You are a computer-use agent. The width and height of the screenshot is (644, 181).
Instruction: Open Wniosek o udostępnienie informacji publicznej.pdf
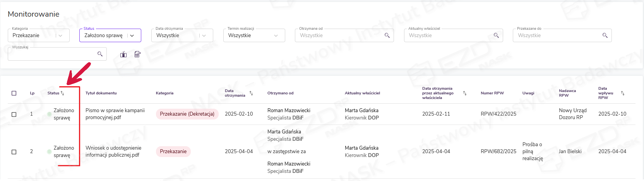pyautogui.click(x=113, y=151)
